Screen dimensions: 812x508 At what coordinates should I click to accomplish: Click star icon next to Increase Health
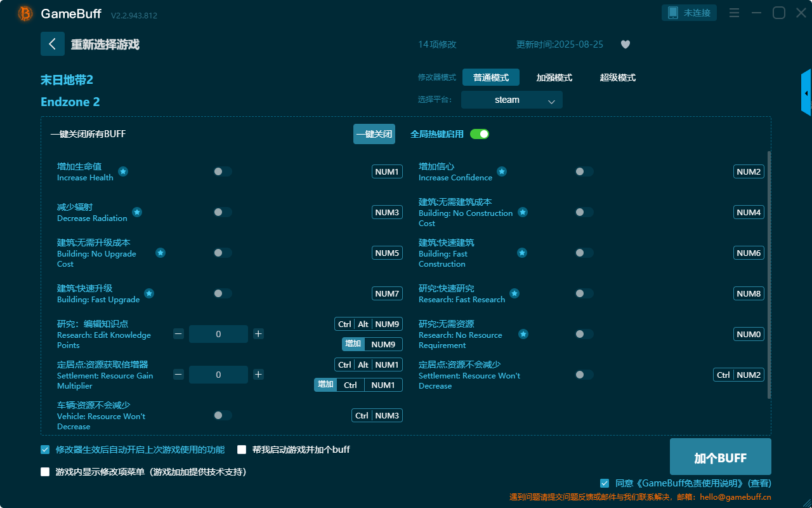tap(123, 171)
